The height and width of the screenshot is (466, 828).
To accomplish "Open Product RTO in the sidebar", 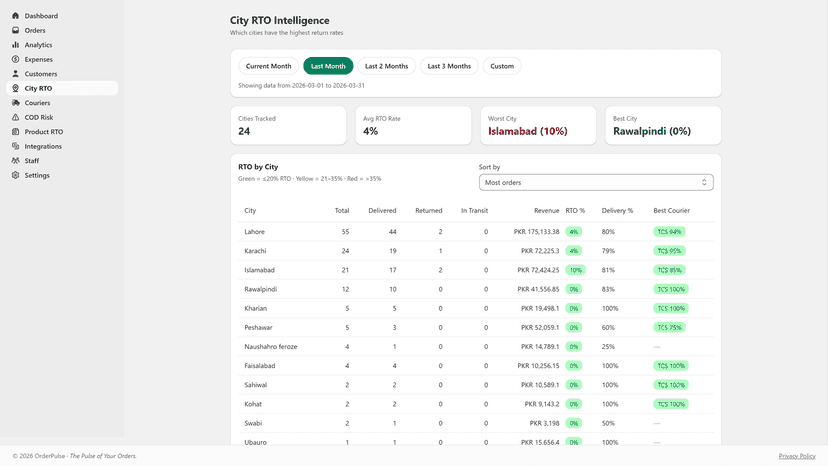I will [x=44, y=132].
